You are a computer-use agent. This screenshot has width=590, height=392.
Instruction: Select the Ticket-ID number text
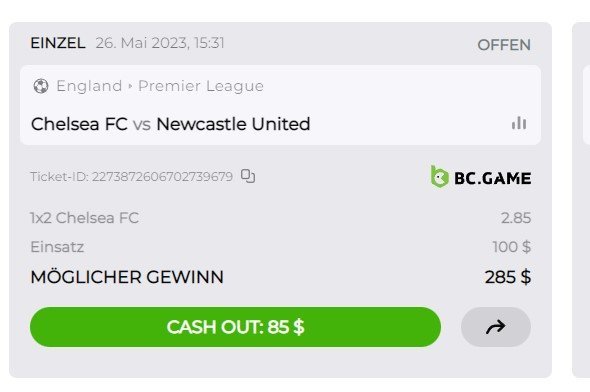coord(163,176)
